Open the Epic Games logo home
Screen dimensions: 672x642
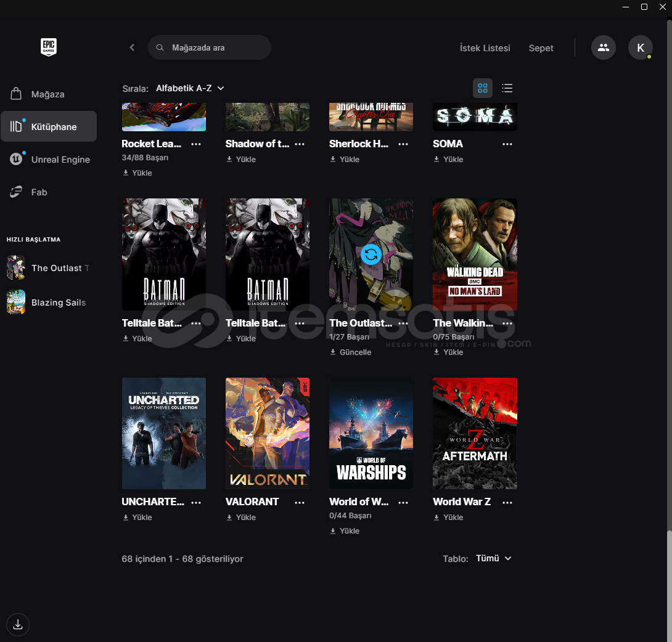coord(49,47)
